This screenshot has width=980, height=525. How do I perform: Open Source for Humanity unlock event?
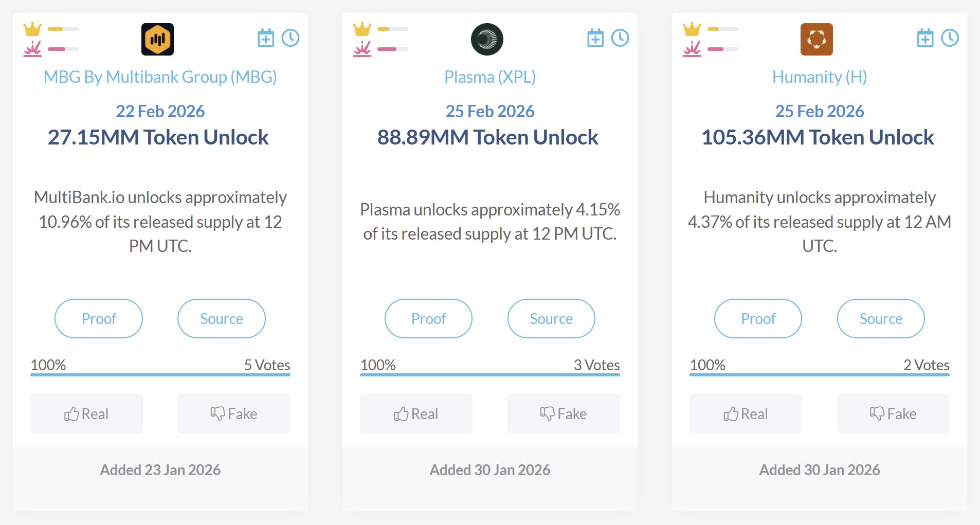point(881,319)
